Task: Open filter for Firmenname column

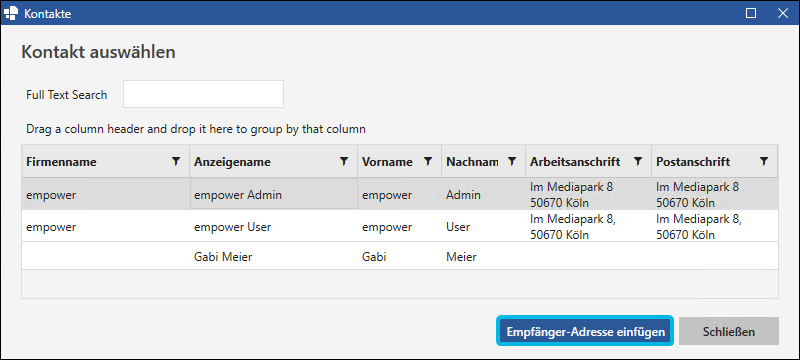Action: (x=176, y=162)
